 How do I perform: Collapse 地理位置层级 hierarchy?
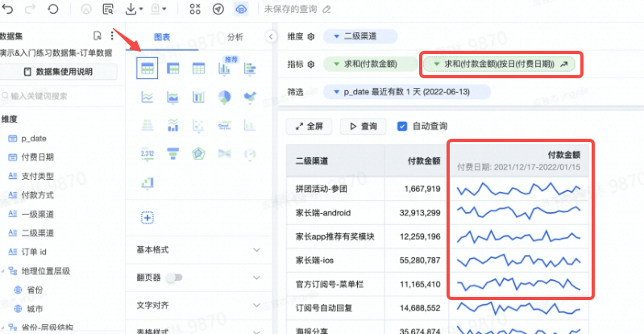click(x=2, y=271)
